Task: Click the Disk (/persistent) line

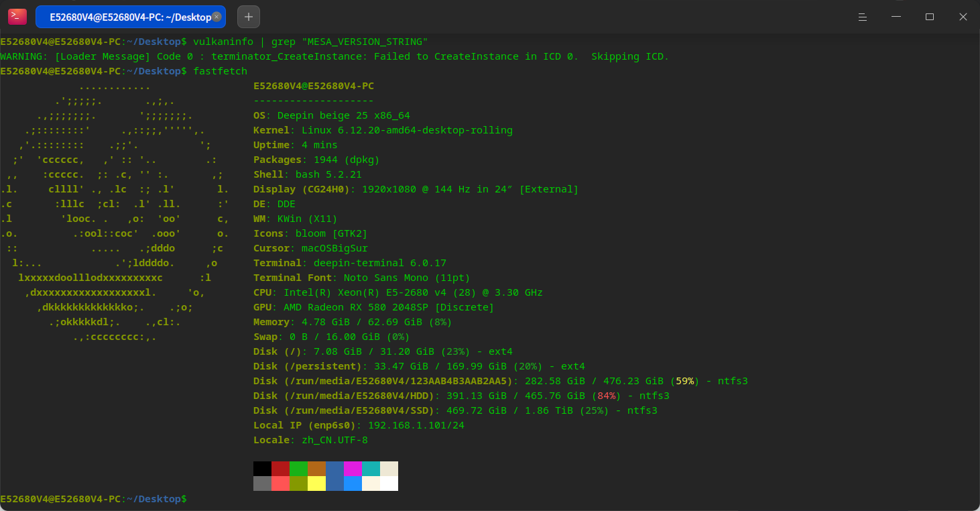Action: (x=419, y=366)
